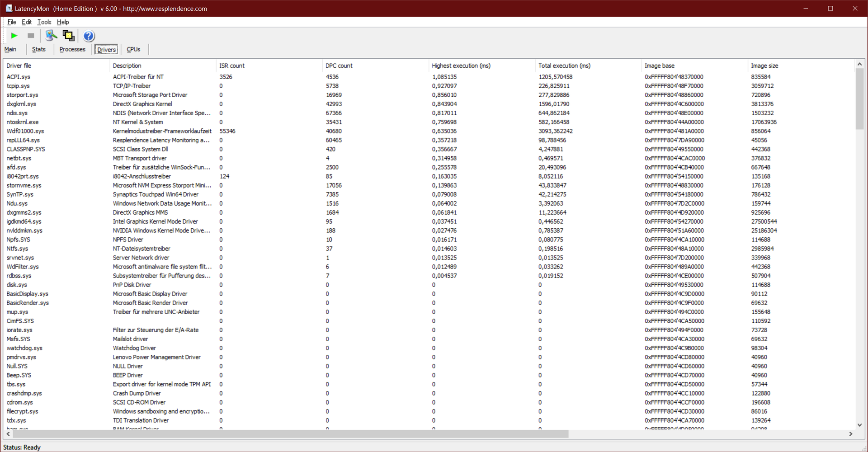Switch to the CPUs tab
Viewport: 868px width, 452px height.
click(x=133, y=49)
